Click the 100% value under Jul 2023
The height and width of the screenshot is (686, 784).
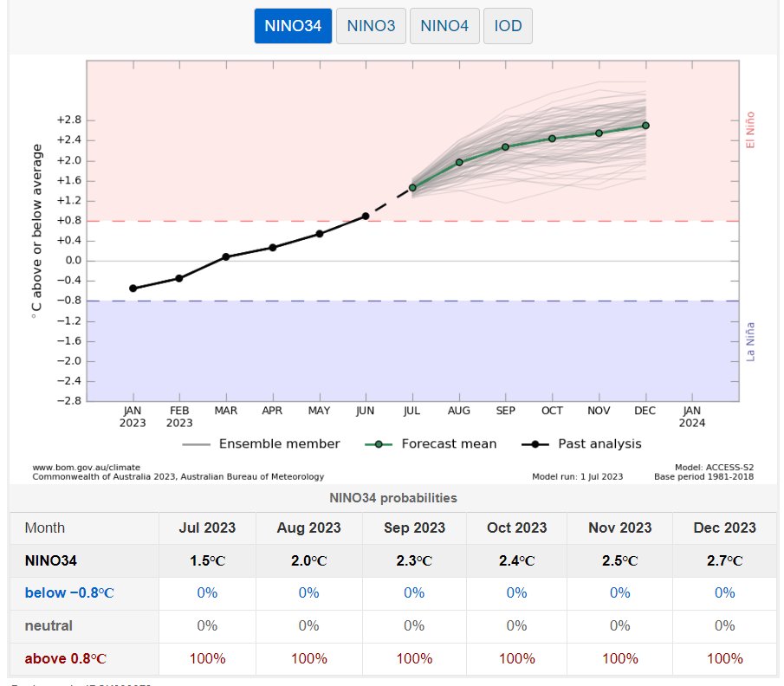[208, 658]
